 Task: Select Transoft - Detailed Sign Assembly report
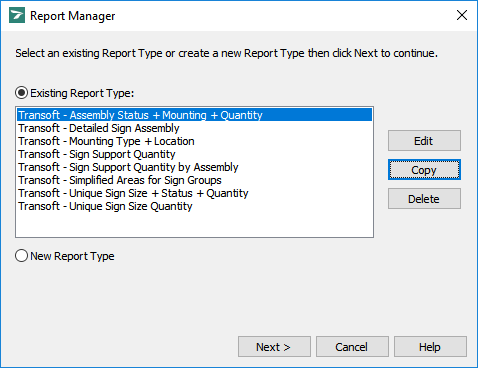tap(194, 128)
